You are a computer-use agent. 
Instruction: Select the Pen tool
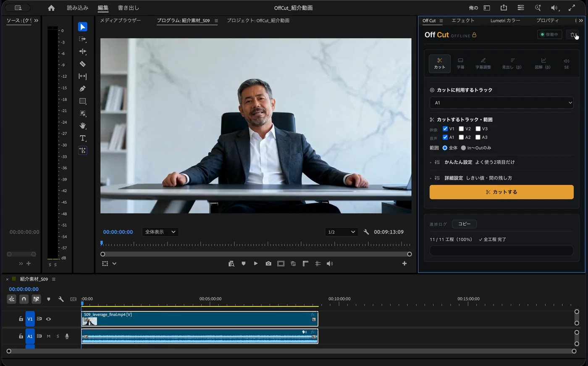coord(83,89)
